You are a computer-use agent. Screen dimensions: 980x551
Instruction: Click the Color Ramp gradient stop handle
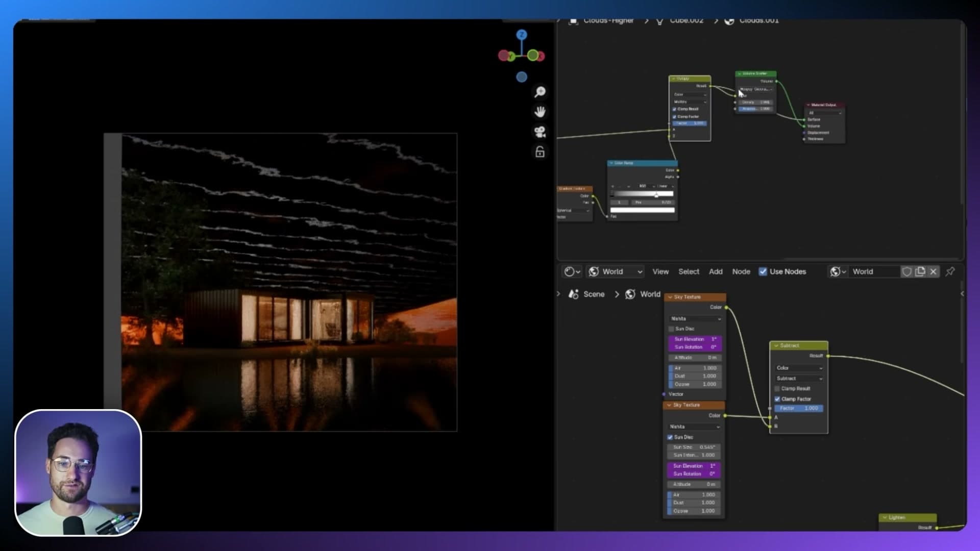click(656, 195)
